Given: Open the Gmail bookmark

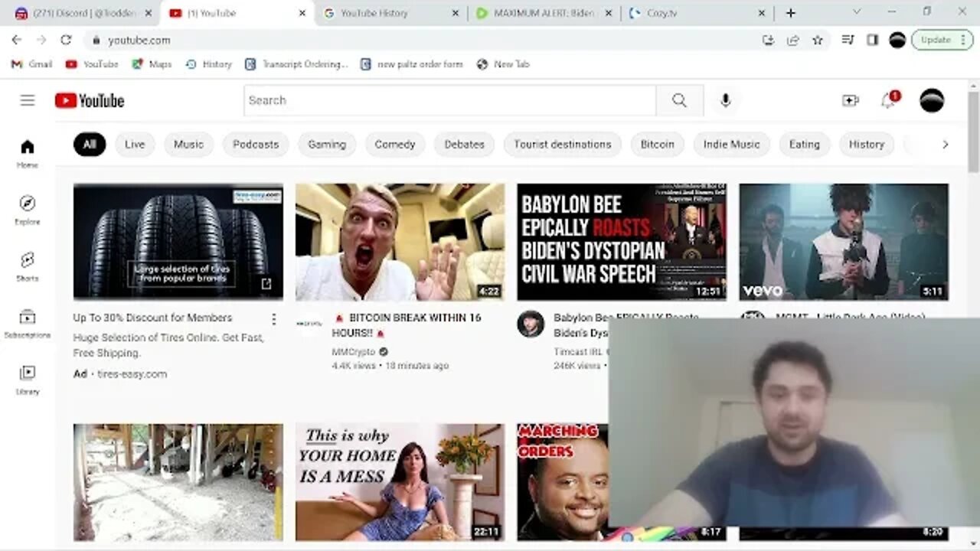Looking at the screenshot, I should (x=31, y=64).
